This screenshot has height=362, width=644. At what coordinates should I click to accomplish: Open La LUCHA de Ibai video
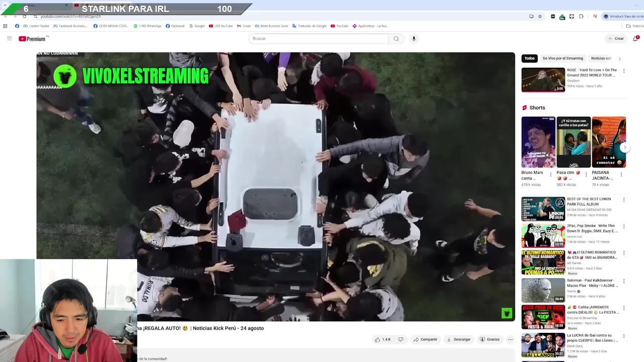tap(543, 344)
